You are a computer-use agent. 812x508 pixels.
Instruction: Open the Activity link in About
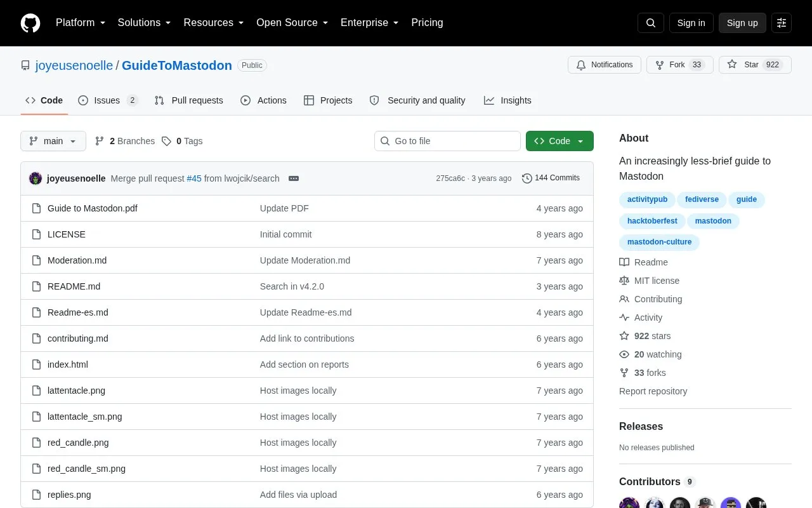pos(641,317)
